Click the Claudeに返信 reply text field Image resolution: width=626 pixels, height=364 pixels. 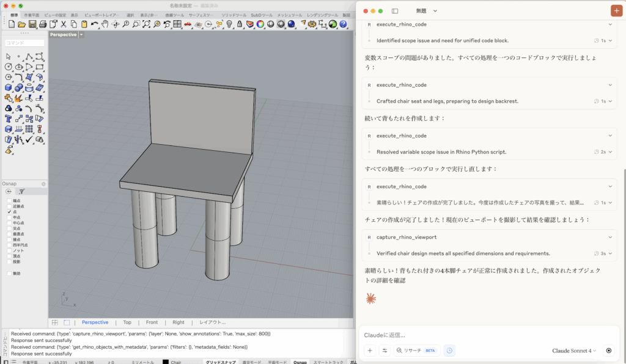click(489, 335)
